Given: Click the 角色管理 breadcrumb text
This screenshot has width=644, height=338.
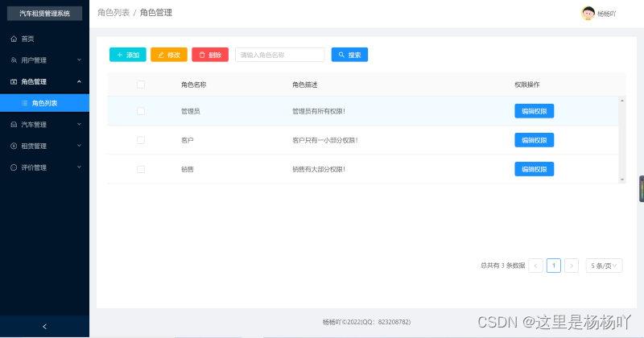Looking at the screenshot, I should click(156, 13).
